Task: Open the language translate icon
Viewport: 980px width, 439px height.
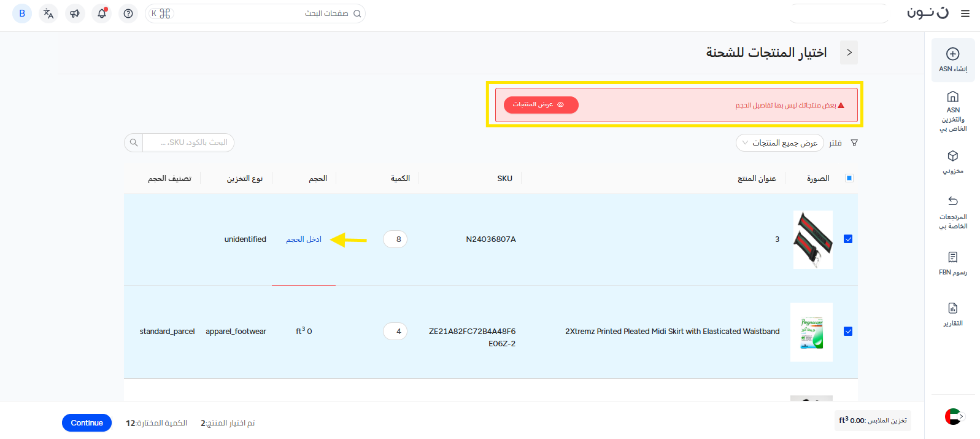Action: coord(48,14)
